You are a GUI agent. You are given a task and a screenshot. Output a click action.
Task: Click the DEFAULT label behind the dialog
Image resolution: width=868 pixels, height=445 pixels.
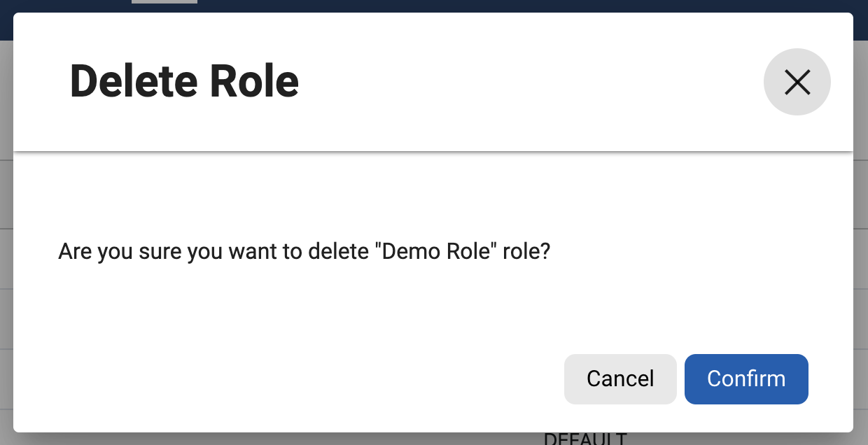coord(585,439)
